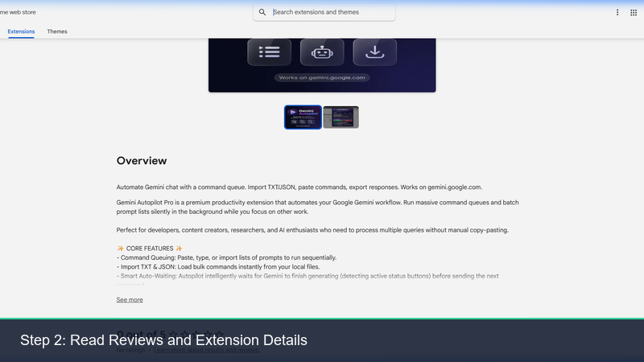This screenshot has height=362, width=644.
Task: Select the second screenshot thumbnail
Action: pyautogui.click(x=341, y=117)
